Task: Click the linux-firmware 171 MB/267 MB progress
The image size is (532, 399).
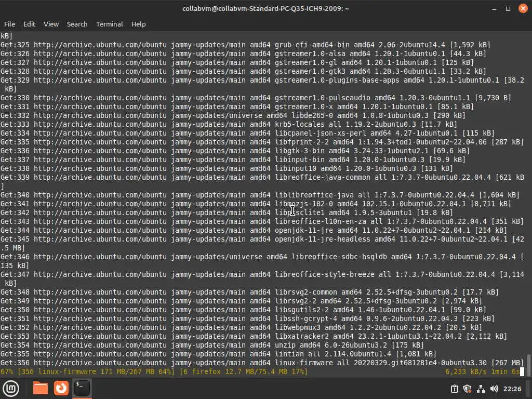Action: pos(96,371)
